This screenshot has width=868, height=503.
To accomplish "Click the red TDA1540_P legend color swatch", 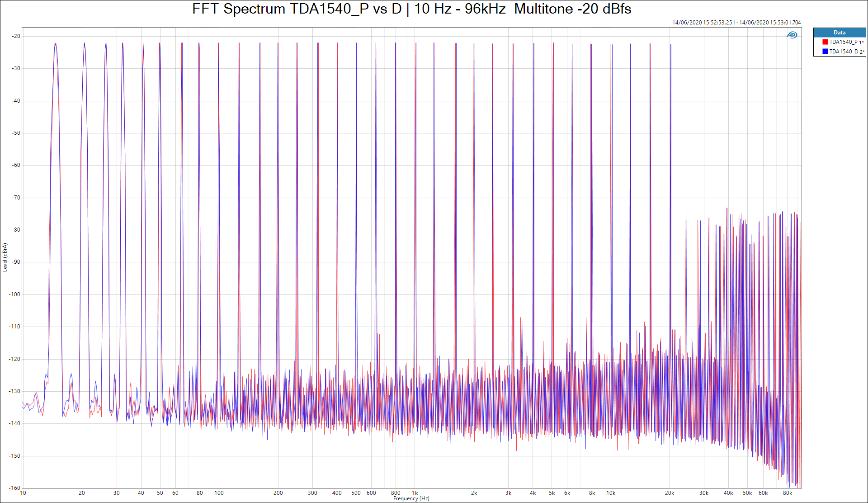I will click(x=825, y=42).
